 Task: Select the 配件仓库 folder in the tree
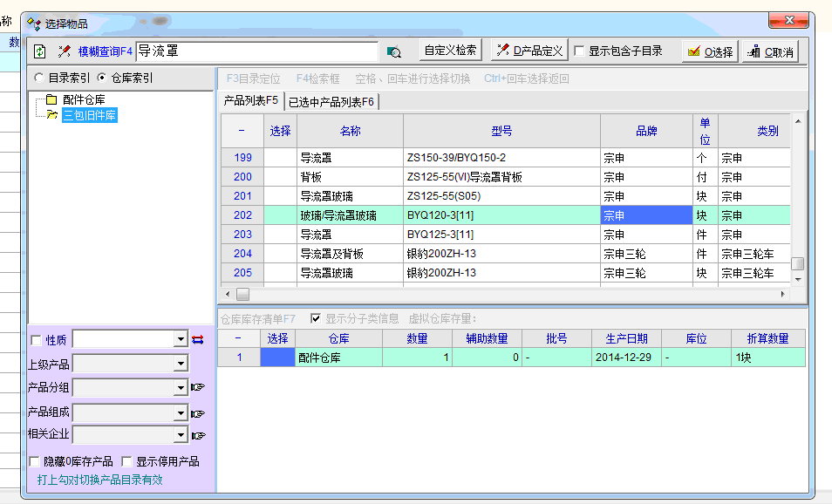[x=83, y=99]
